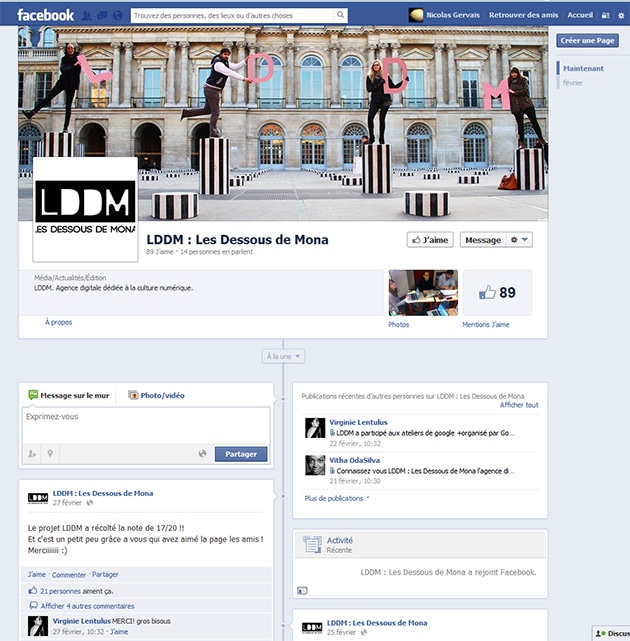630x641 pixels.
Task: Open the 89 likes box
Action: pyautogui.click(x=497, y=293)
